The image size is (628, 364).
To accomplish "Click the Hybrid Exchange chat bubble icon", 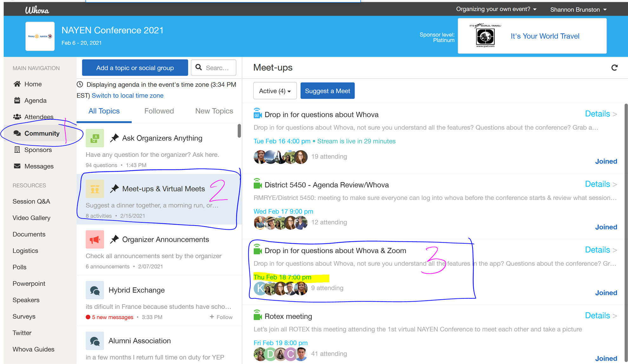I will pyautogui.click(x=95, y=290).
